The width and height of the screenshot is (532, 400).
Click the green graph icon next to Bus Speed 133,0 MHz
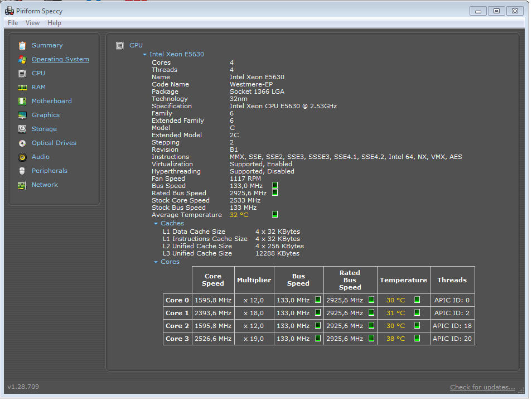coord(275,185)
